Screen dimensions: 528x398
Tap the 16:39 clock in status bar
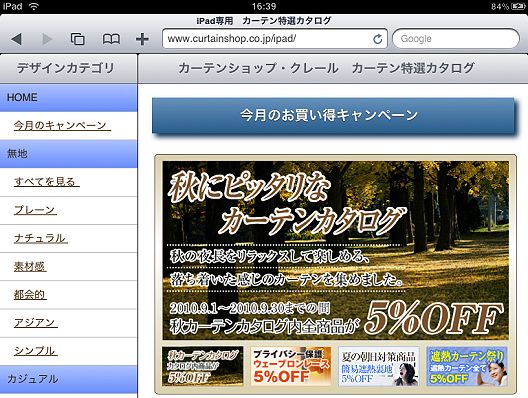point(264,6)
